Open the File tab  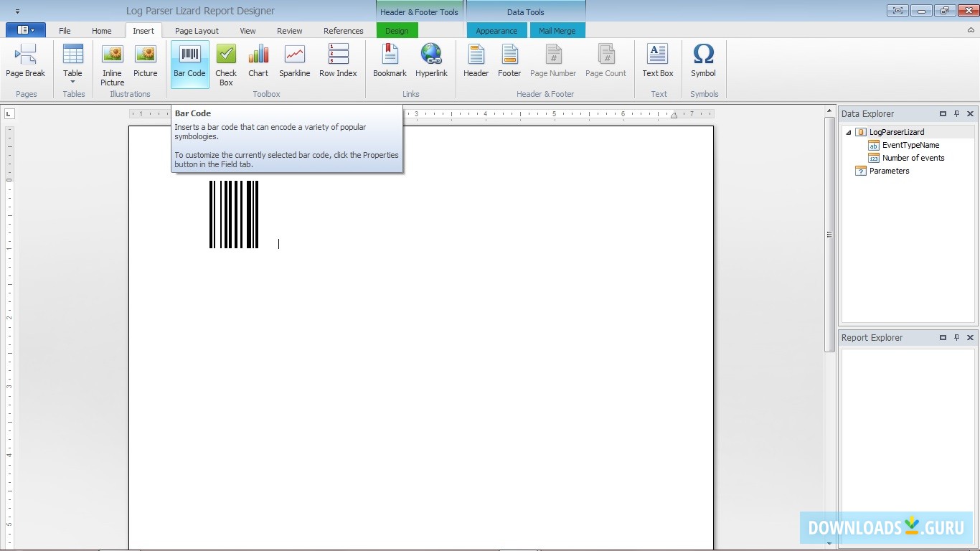[x=65, y=31]
